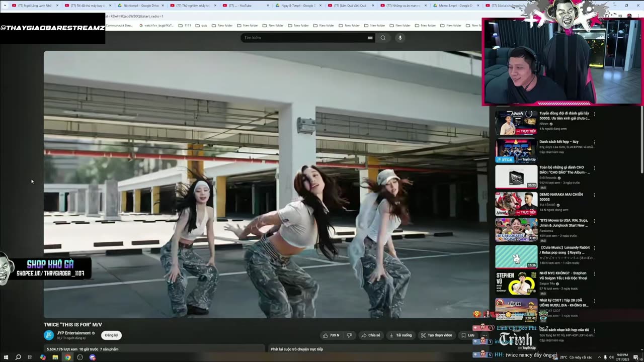Open options menu for 'Nhật ký CSGT' video

pyautogui.click(x=594, y=302)
